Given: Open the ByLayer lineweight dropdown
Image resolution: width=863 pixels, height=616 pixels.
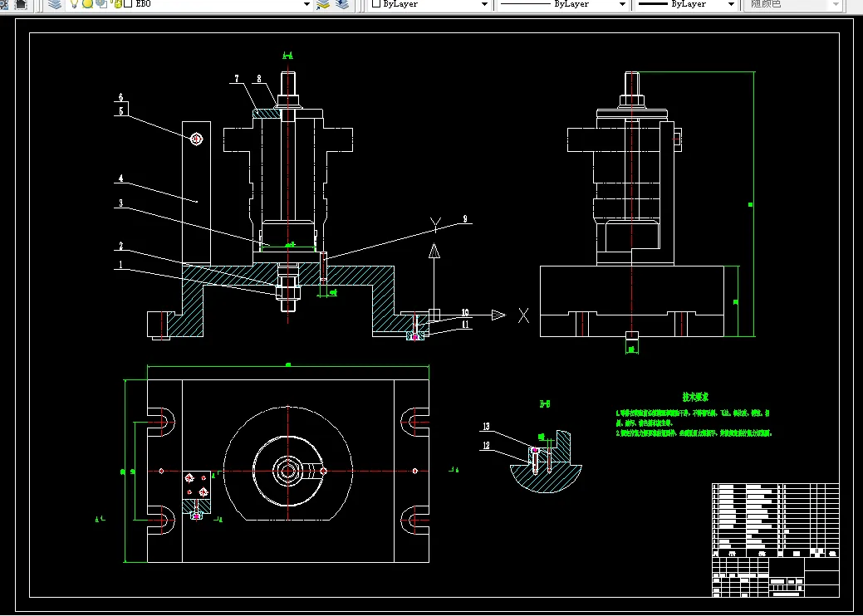Looking at the screenshot, I should point(731,4).
